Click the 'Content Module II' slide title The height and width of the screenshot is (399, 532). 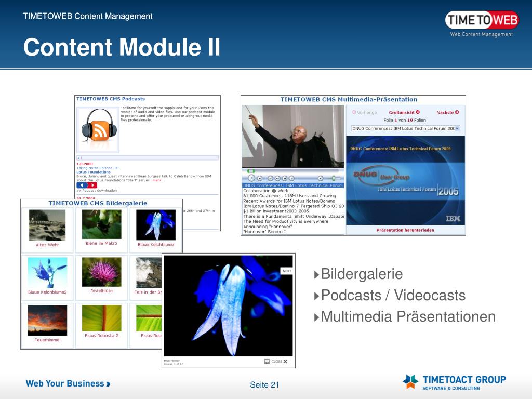(122, 47)
